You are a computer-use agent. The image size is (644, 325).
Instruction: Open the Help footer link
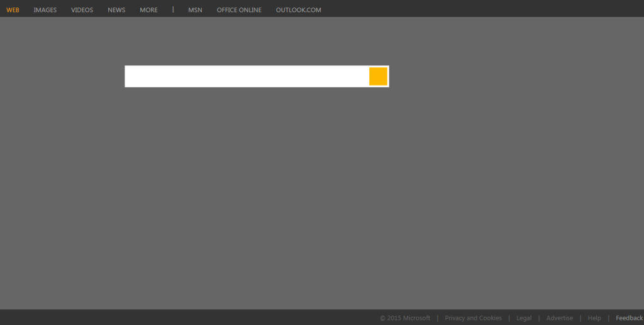tap(594, 318)
